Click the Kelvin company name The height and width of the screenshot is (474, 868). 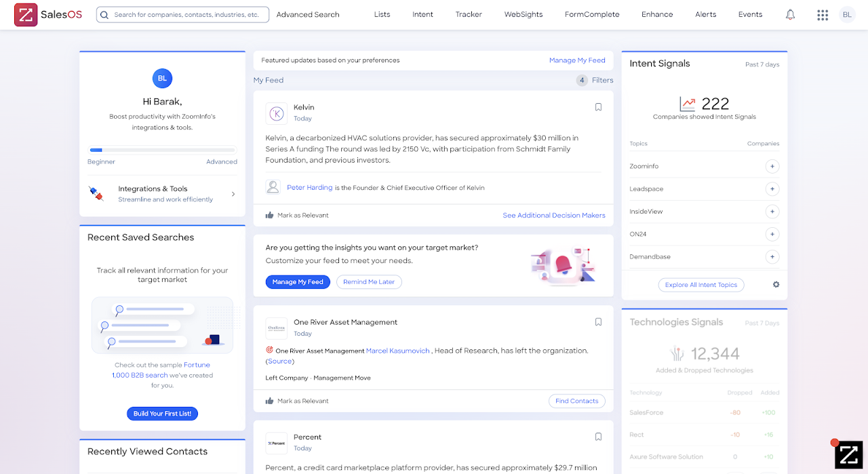tap(304, 107)
